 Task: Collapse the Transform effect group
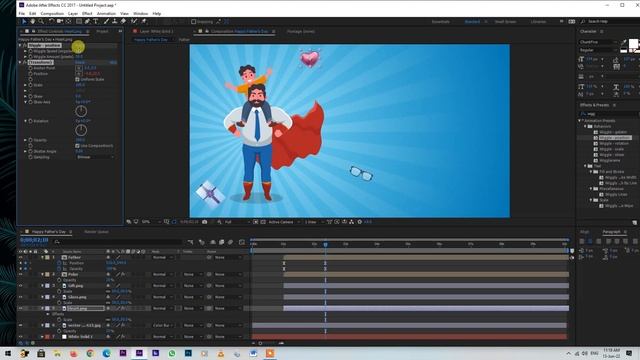tap(20, 62)
